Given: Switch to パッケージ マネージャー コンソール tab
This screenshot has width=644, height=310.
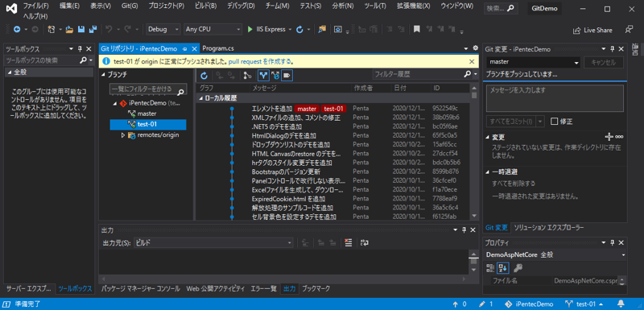Looking at the screenshot, I should (140, 288).
